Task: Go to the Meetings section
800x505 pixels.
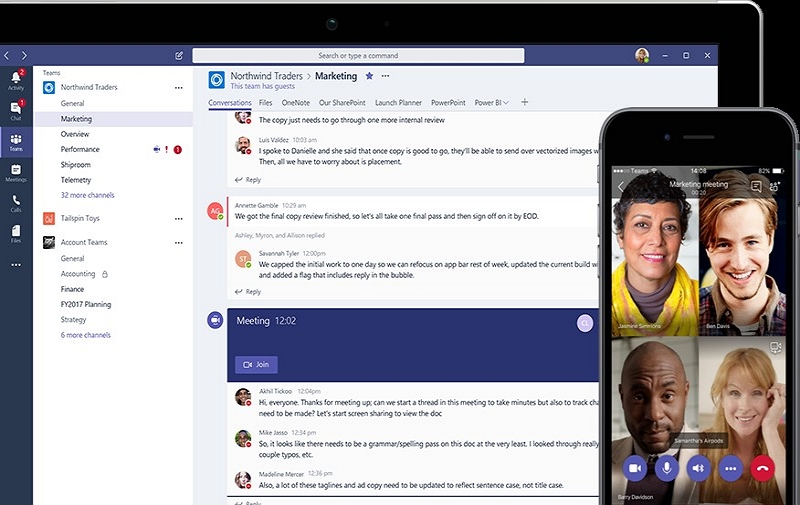Action: 16,172
